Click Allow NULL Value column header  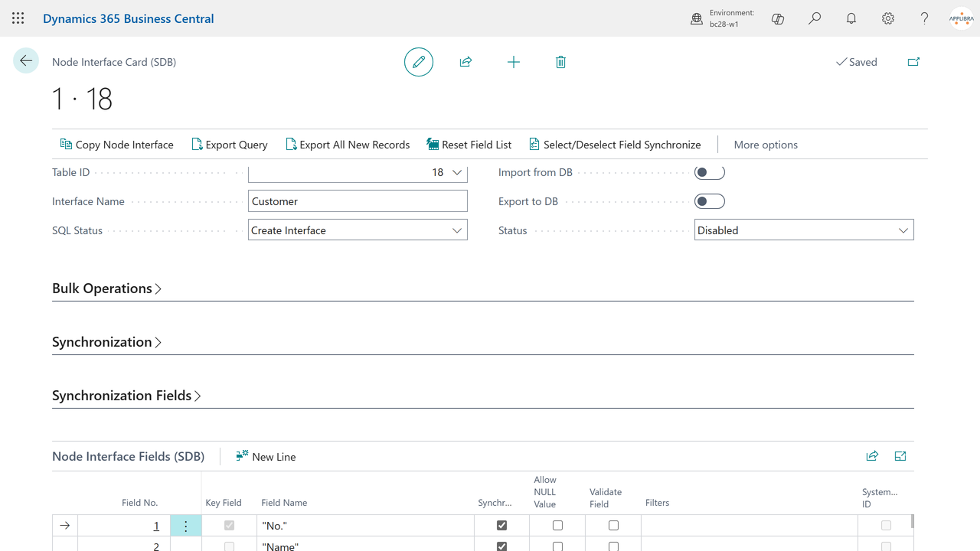click(x=545, y=492)
